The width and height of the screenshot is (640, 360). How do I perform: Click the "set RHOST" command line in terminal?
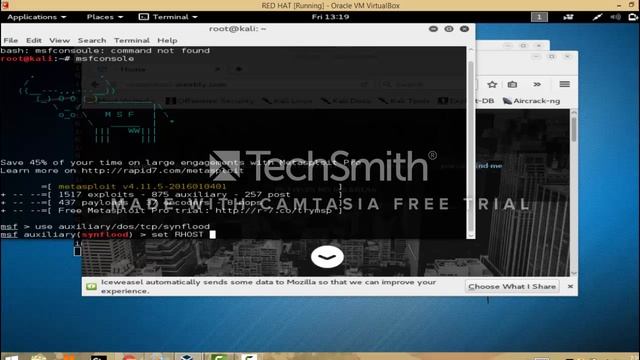pos(108,235)
